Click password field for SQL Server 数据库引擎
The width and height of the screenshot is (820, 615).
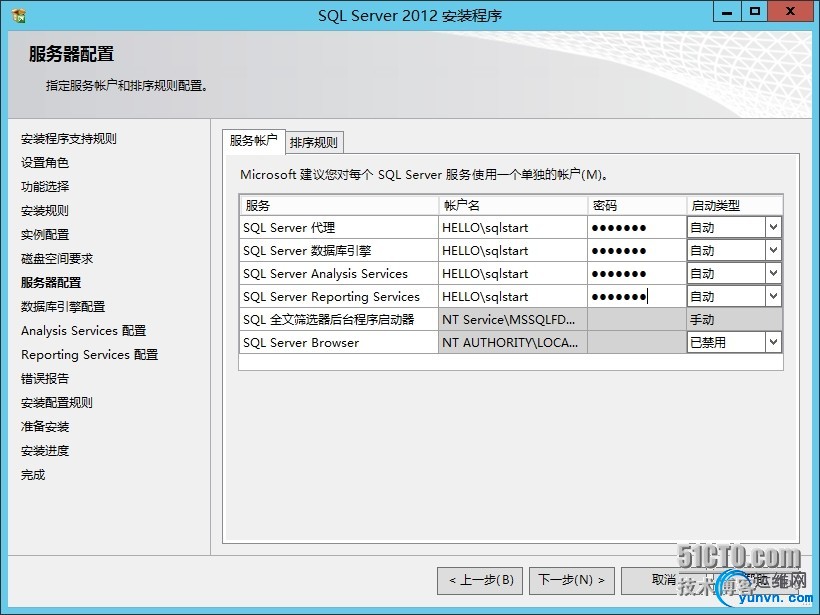(x=637, y=250)
